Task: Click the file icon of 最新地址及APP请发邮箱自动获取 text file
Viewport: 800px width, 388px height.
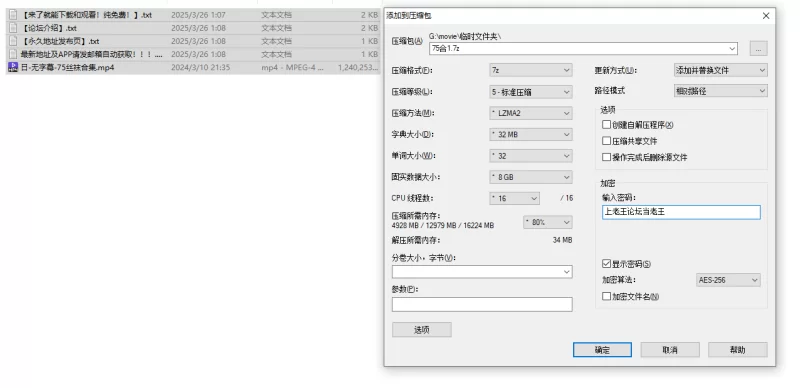Action: 13,54
